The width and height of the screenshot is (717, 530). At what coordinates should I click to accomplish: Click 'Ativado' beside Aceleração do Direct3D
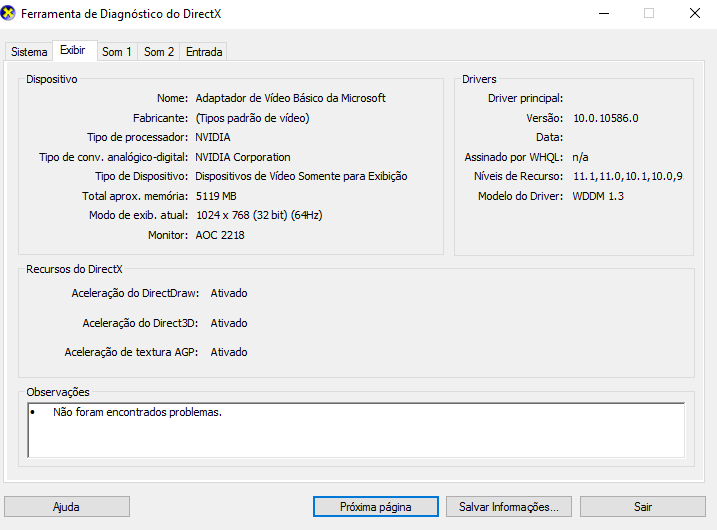point(229,323)
